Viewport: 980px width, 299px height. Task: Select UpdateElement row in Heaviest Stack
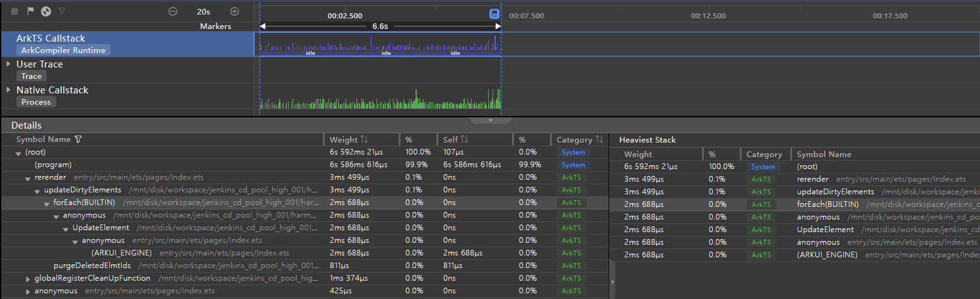click(x=825, y=230)
